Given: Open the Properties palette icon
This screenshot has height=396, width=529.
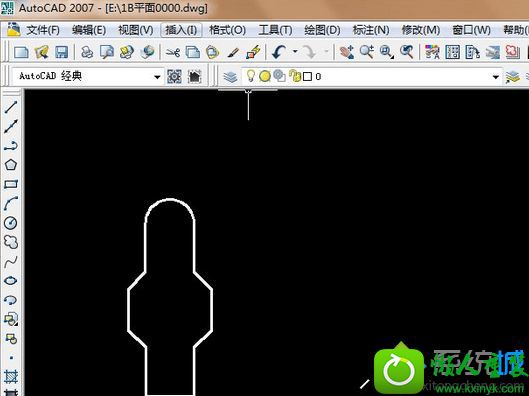Looking at the screenshot, I should [x=432, y=52].
